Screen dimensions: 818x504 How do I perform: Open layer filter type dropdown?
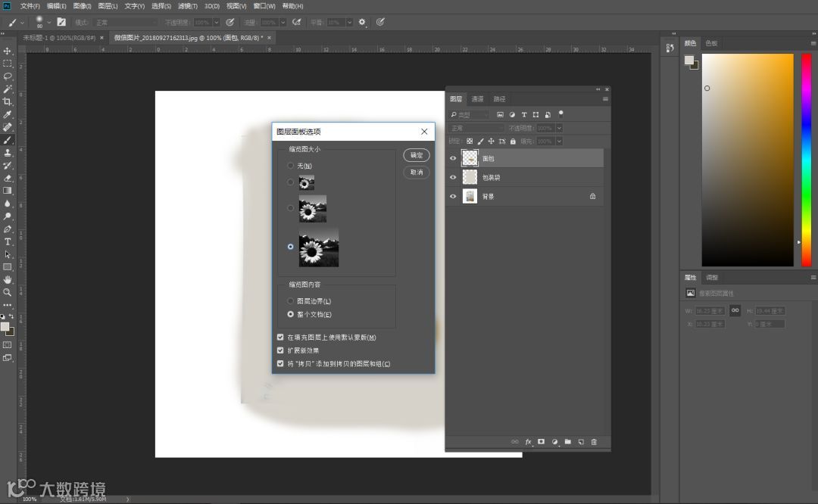click(470, 115)
